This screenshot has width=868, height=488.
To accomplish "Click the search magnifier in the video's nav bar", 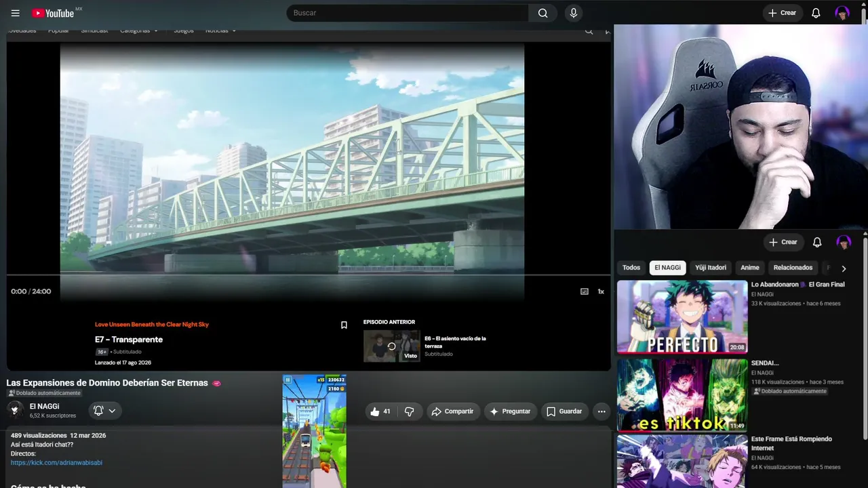I will click(x=589, y=30).
